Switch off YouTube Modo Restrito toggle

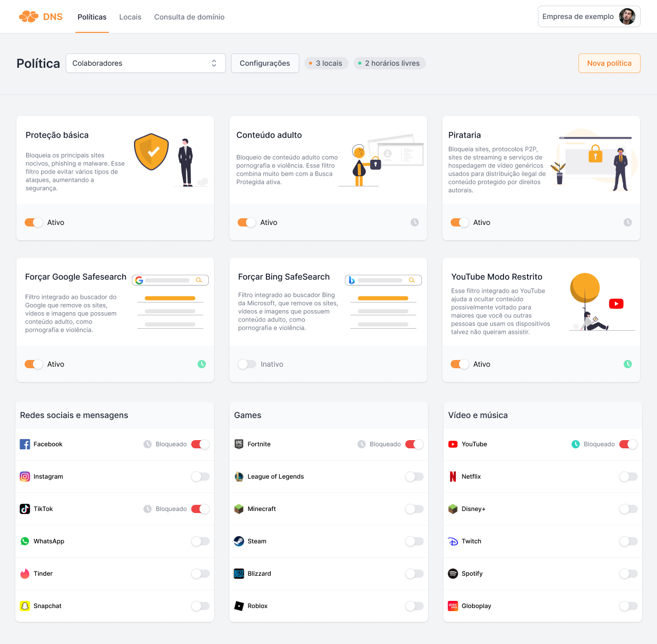pos(460,364)
